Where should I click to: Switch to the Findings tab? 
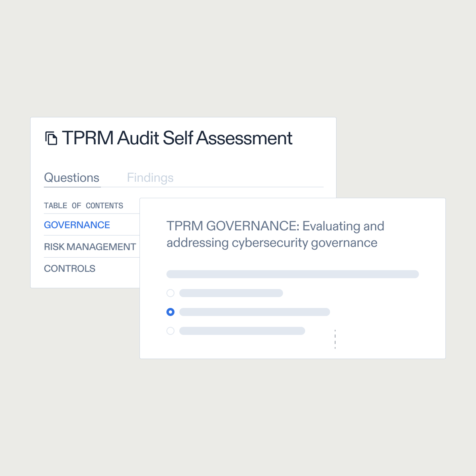(x=150, y=177)
